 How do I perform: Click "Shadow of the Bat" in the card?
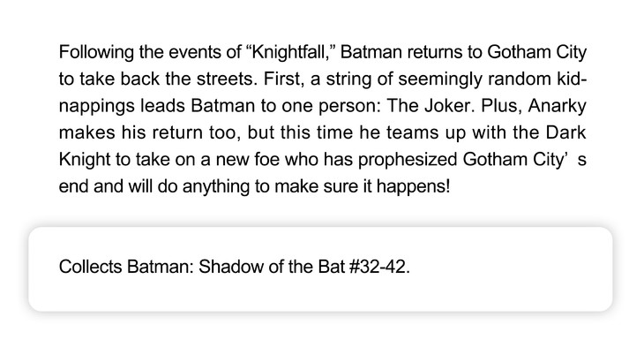tap(274, 268)
